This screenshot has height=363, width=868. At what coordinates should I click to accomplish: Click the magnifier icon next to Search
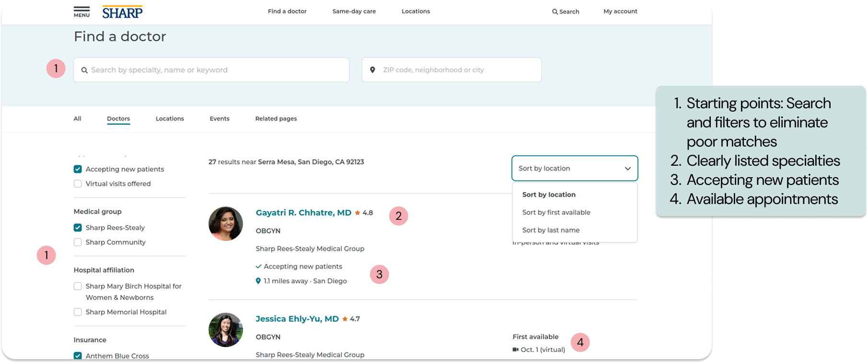point(555,11)
